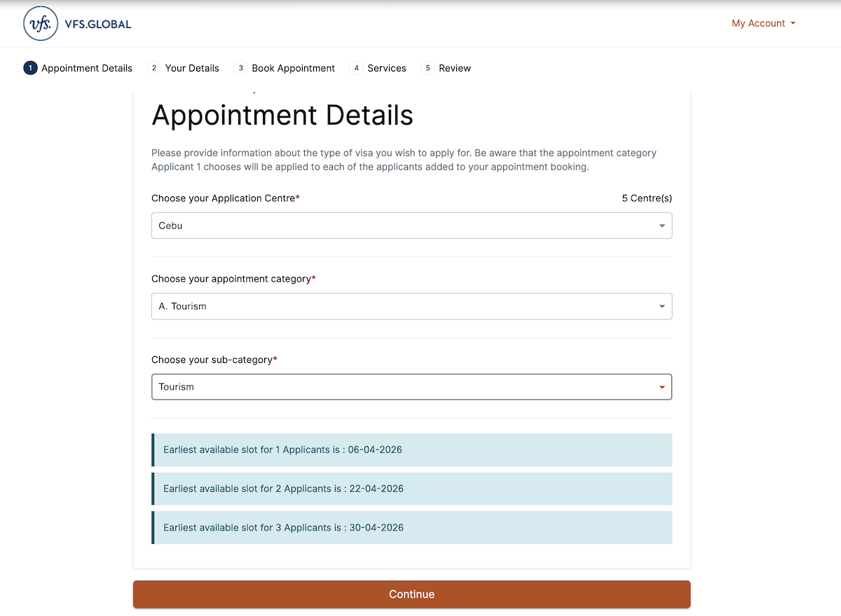Viewport: 841px width, 616px height.
Task: Open the My Account menu
Action: pyautogui.click(x=758, y=23)
